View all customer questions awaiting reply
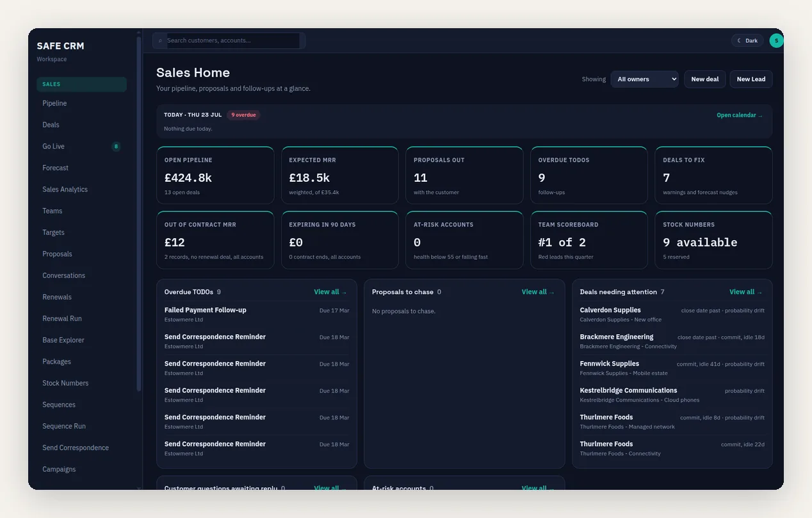 (x=330, y=488)
